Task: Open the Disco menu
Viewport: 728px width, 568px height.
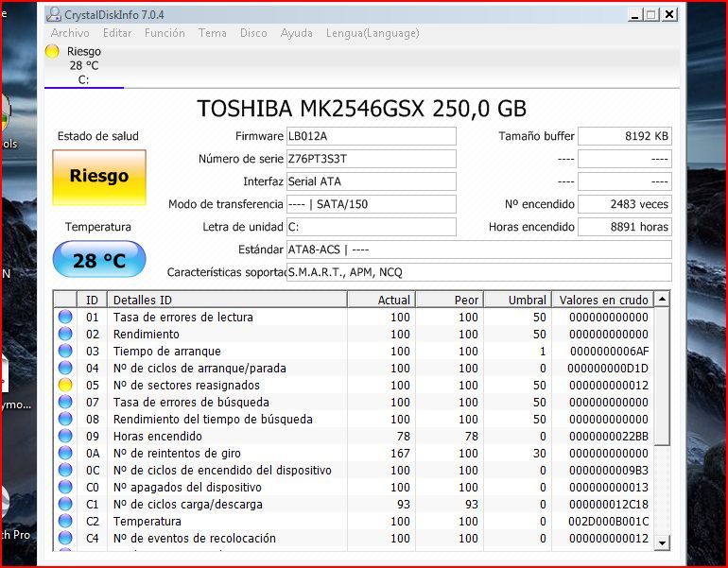Action: point(253,33)
